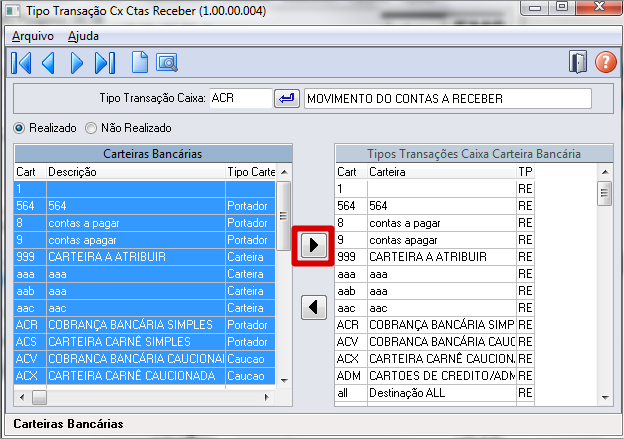
Task: Click left arrow of horizontal scrollbar
Action: [22, 397]
